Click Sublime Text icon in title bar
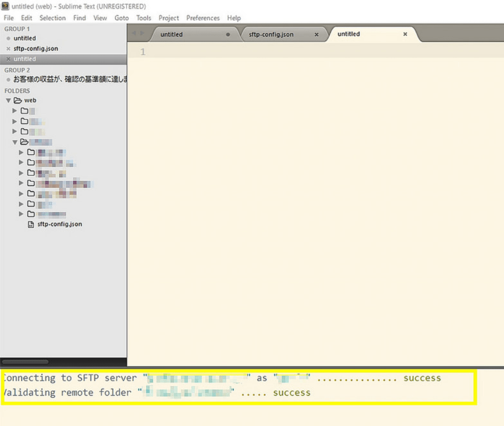 pos(5,6)
